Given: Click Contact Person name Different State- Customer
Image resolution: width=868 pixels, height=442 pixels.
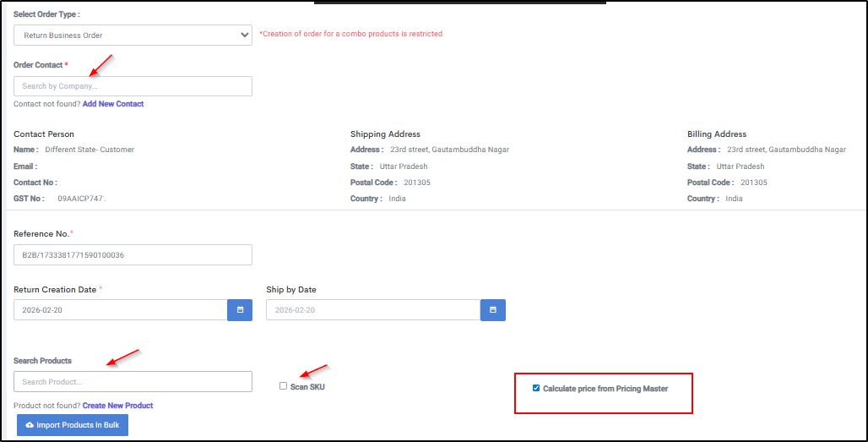Looking at the screenshot, I should [x=90, y=150].
